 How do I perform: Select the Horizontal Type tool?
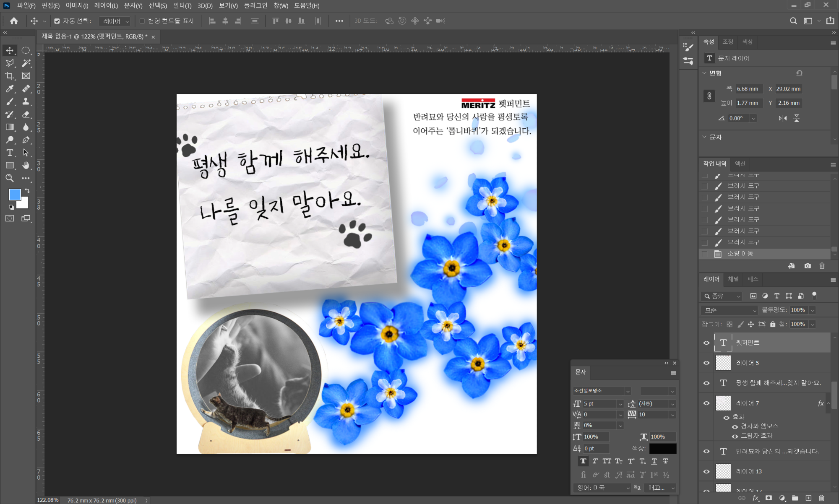coord(10,153)
